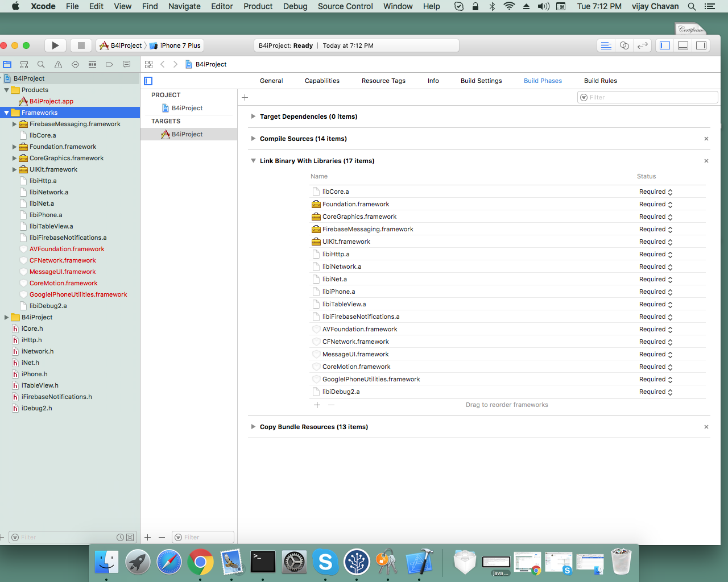Switch to Build Settings tab
Viewport: 728px width, 582px height.
tap(481, 81)
